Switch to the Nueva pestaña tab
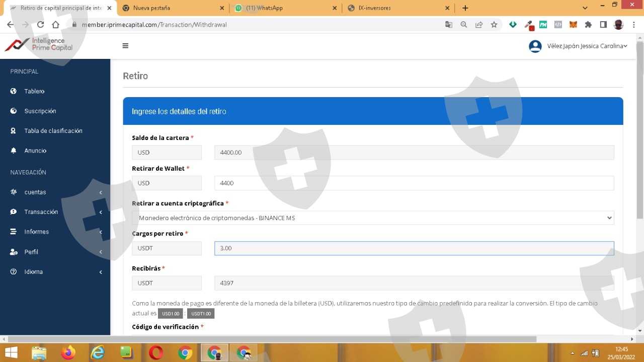 point(173,8)
